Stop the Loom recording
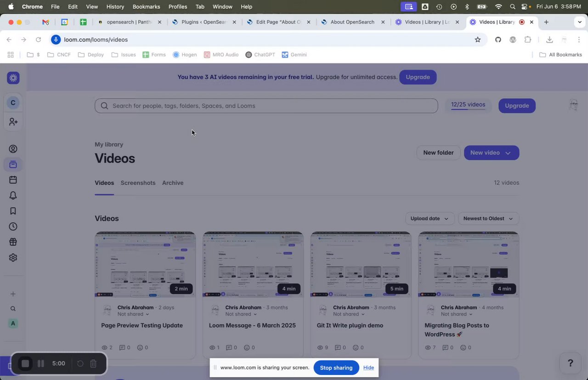The width and height of the screenshot is (588, 380). (x=25, y=363)
